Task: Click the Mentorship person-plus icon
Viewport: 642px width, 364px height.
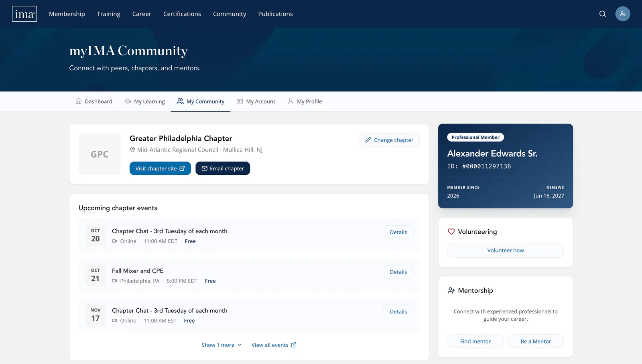Action: (451, 291)
